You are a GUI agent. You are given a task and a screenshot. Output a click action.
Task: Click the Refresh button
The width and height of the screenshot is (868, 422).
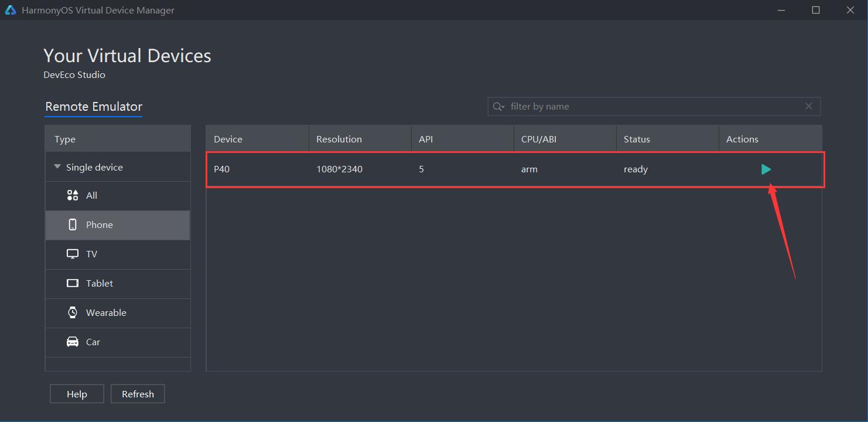[x=138, y=394]
